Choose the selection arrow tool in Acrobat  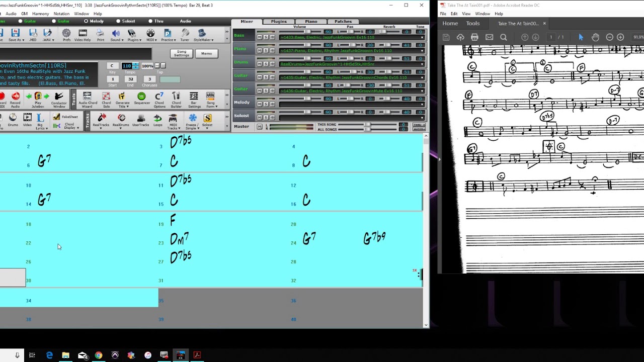(581, 37)
